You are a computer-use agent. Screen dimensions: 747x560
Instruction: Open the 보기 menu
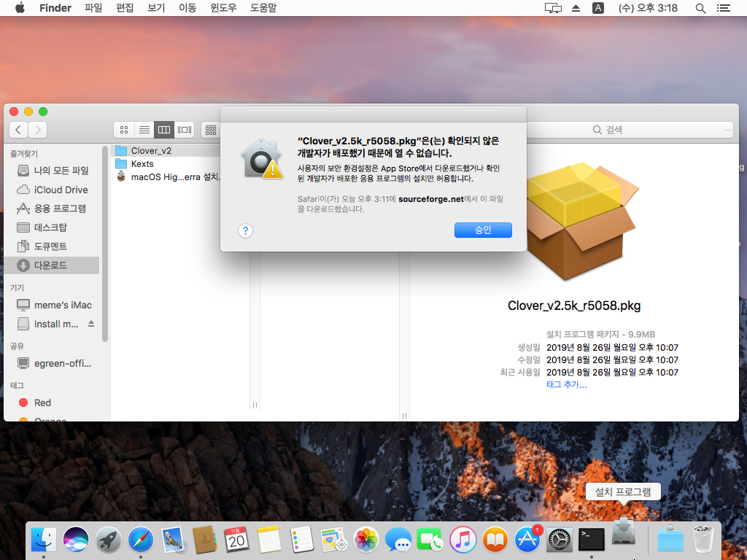click(156, 7)
